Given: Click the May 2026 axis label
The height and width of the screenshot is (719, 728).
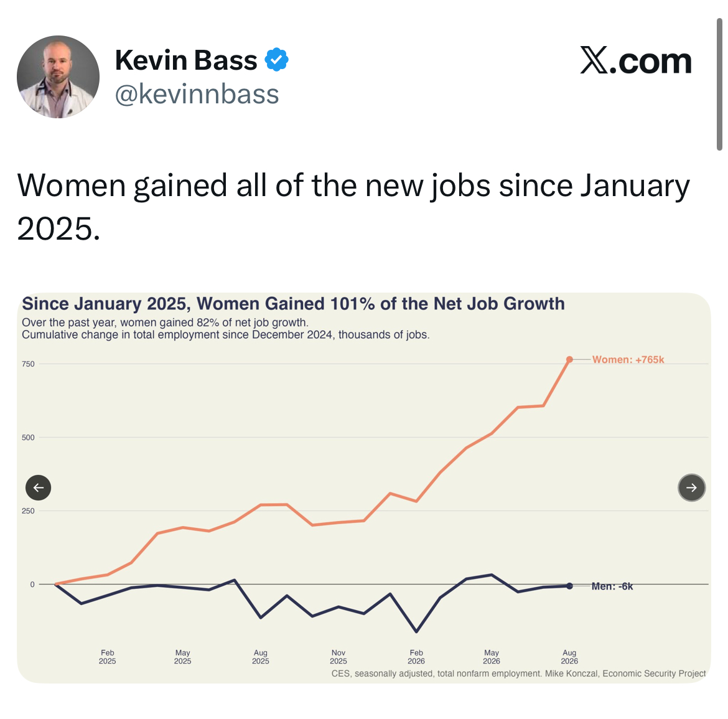Looking at the screenshot, I should point(492,657).
